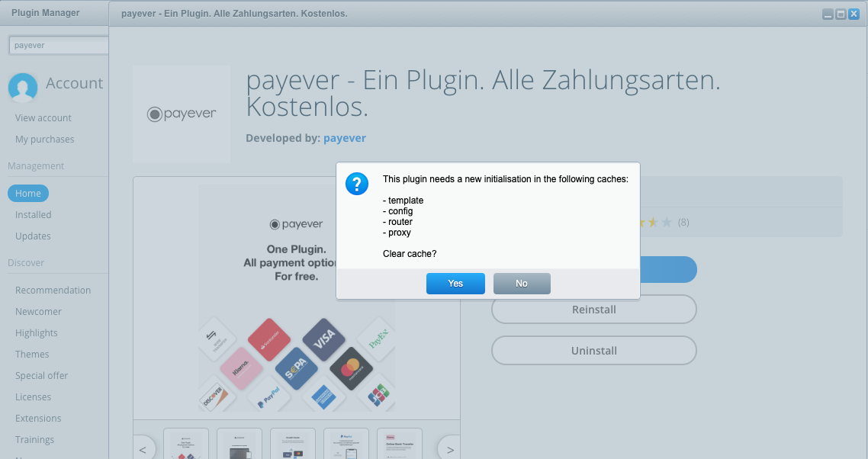Click the Account avatar icon
Image resolution: width=868 pixels, height=459 pixels.
point(23,88)
